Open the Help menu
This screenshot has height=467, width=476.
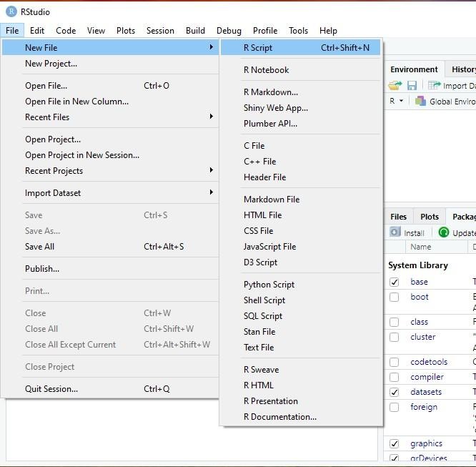(328, 31)
